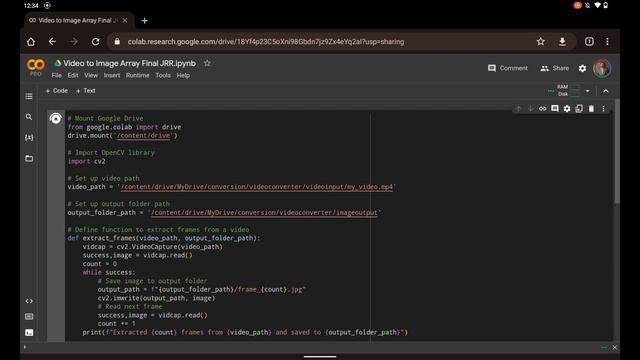The image size is (640, 360).
Task: Open browser downloads
Action: [x=562, y=42]
